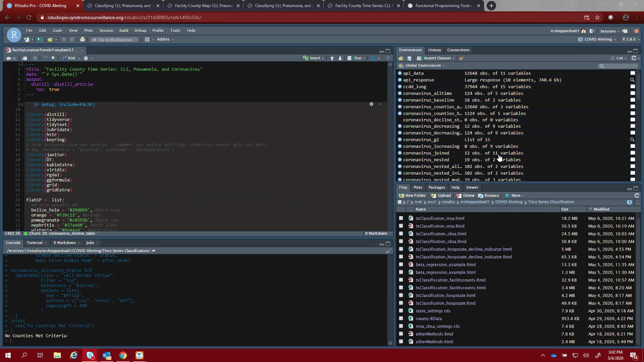Switch to the Plots tab

[x=418, y=187]
